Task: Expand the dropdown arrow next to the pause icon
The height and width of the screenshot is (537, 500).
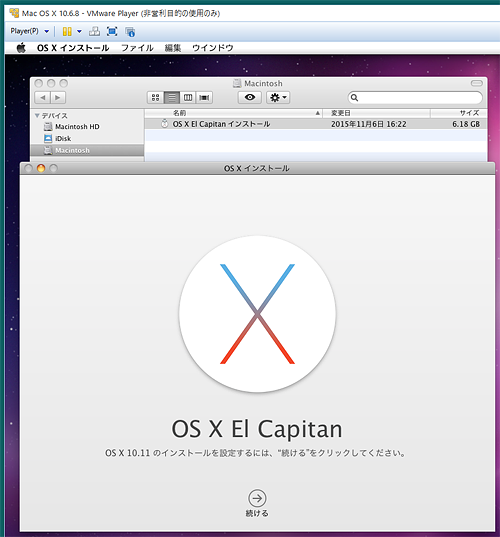Action: pos(79,32)
